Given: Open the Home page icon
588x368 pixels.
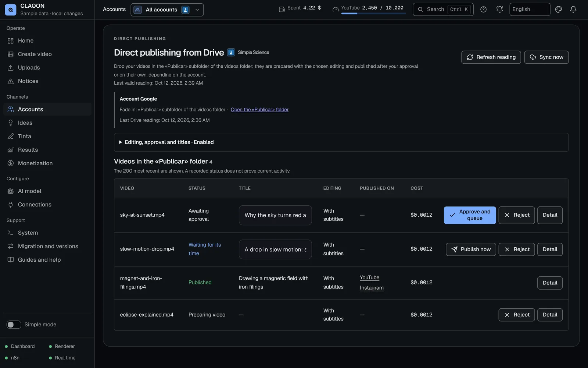Looking at the screenshot, I should click(11, 41).
